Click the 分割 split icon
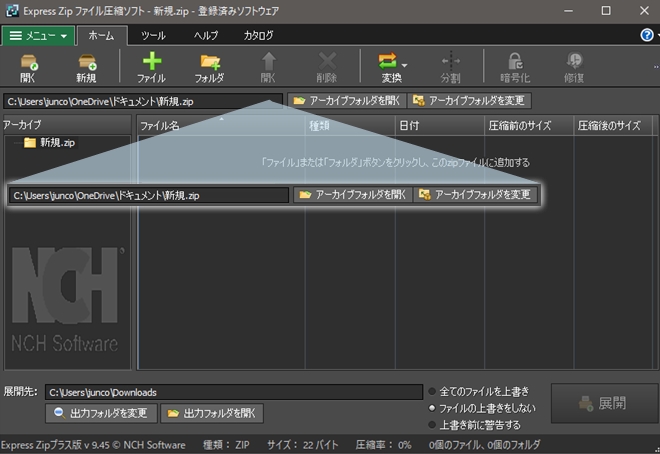 tap(450, 61)
